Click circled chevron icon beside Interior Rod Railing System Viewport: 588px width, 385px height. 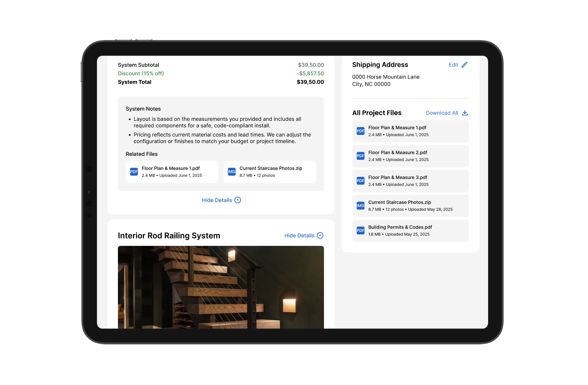320,235
